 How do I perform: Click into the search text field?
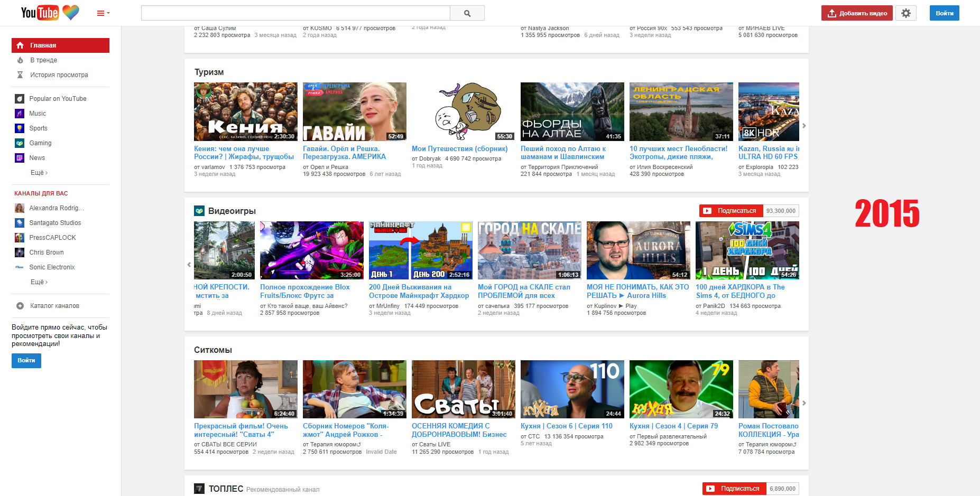click(x=295, y=13)
